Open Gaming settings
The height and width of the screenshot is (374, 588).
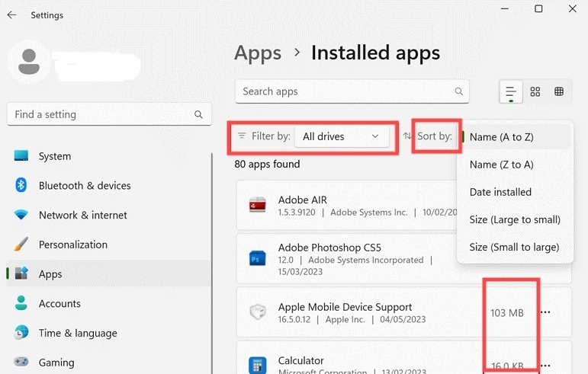tap(109, 363)
